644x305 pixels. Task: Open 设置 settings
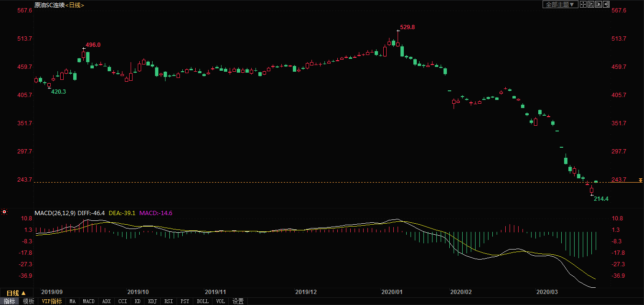[x=238, y=301]
